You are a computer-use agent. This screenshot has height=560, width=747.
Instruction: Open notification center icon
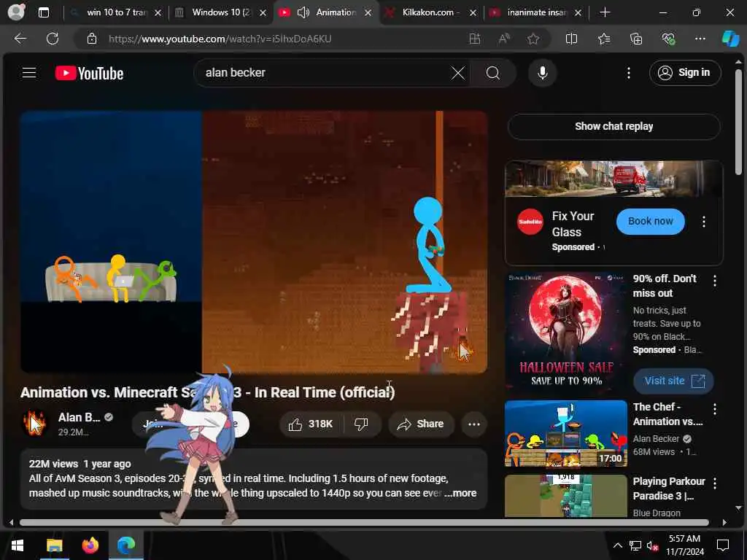723,545
